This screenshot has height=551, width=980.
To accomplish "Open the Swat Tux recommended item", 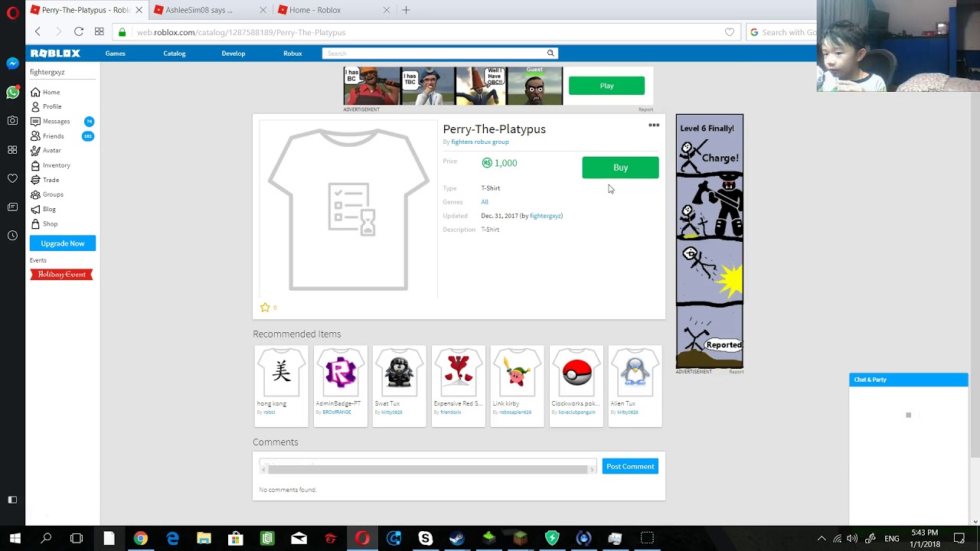I will click(x=399, y=386).
